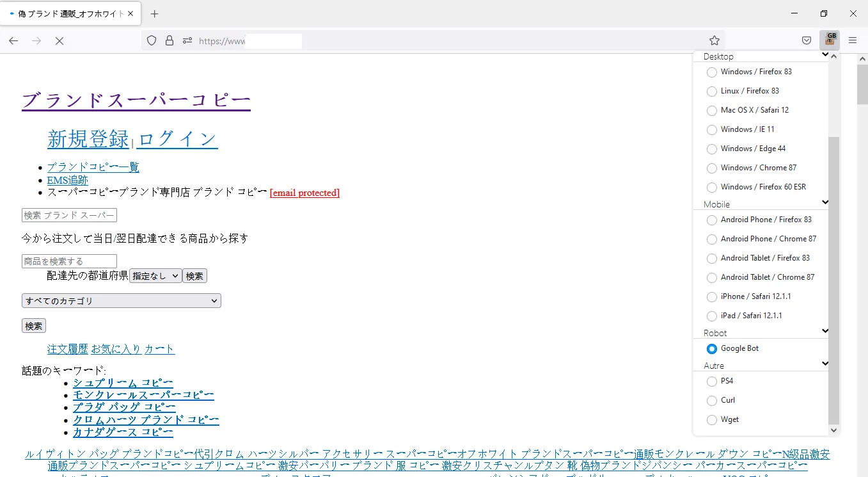Click 検索 button beside prefecture dropdown

point(194,276)
